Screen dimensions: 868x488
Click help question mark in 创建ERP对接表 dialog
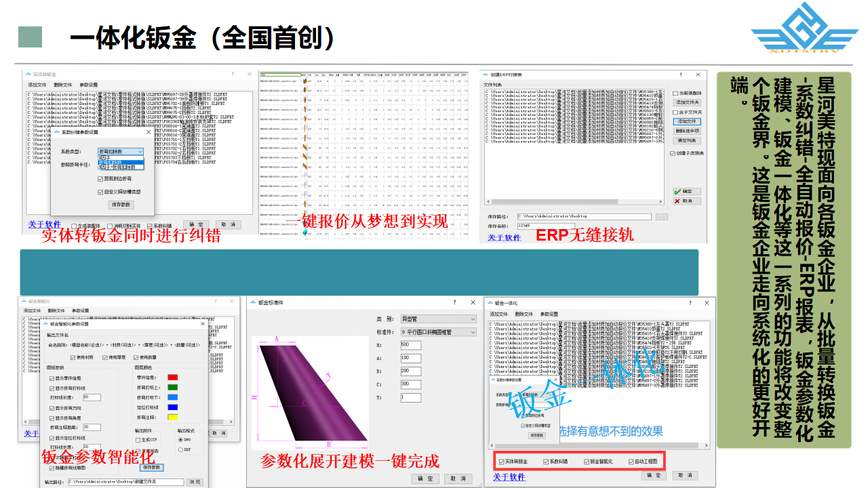682,75
